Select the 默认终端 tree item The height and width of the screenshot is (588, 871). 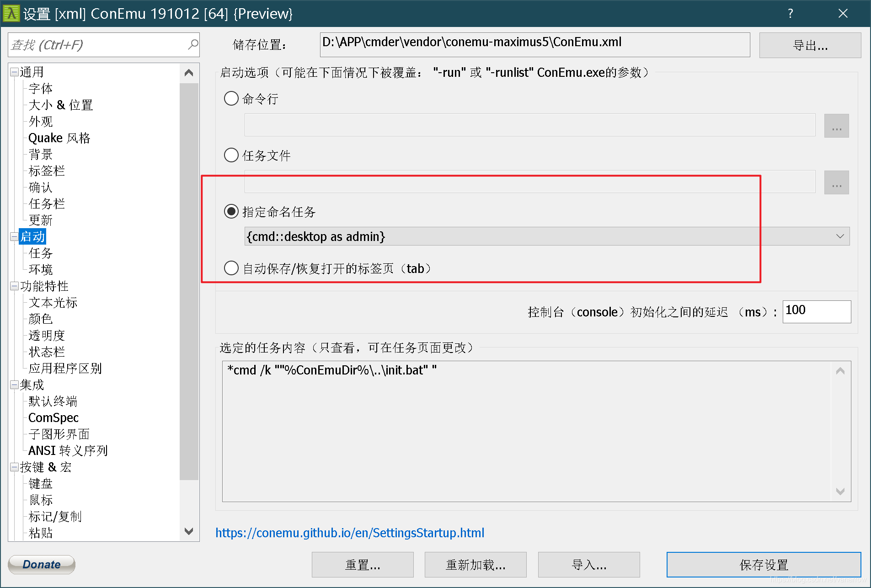pos(53,401)
